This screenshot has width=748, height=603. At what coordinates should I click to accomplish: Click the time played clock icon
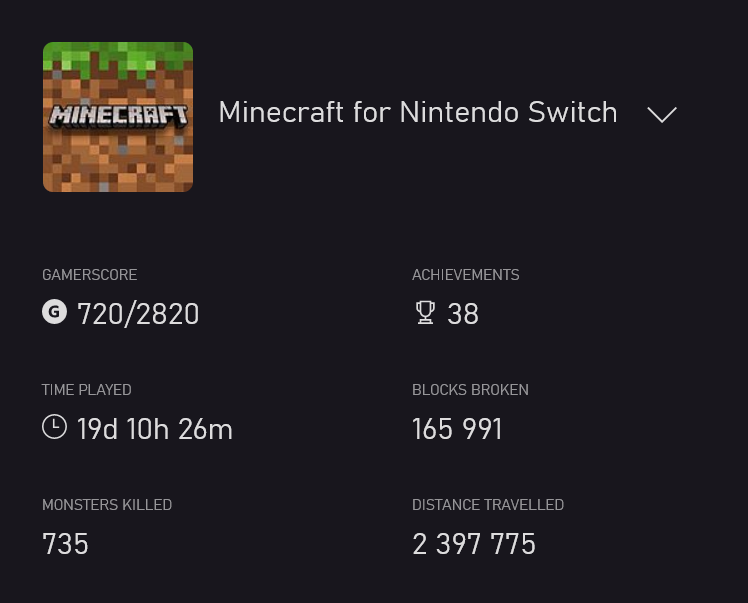click(54, 428)
